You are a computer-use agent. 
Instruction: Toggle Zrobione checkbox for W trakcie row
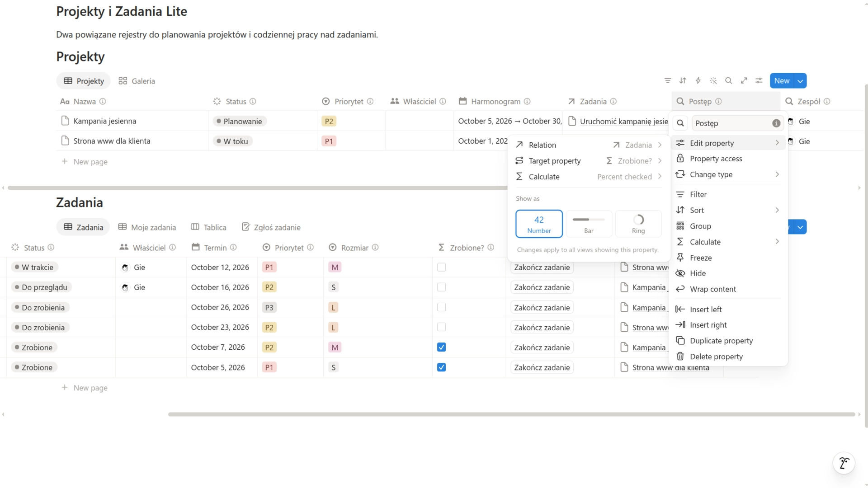coord(442,267)
